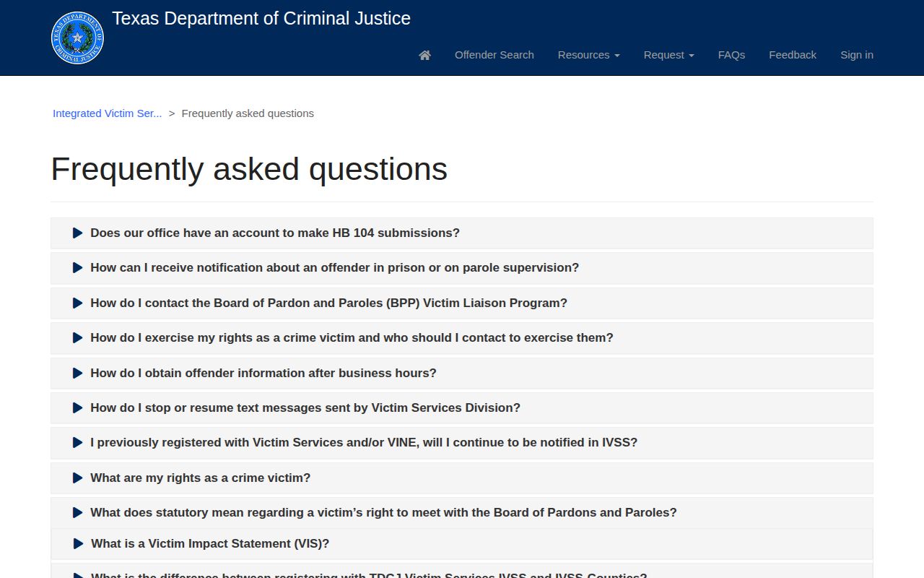The height and width of the screenshot is (578, 924).
Task: Expand What is a Victim Impact Statement (VIS)
Action: click(x=462, y=543)
